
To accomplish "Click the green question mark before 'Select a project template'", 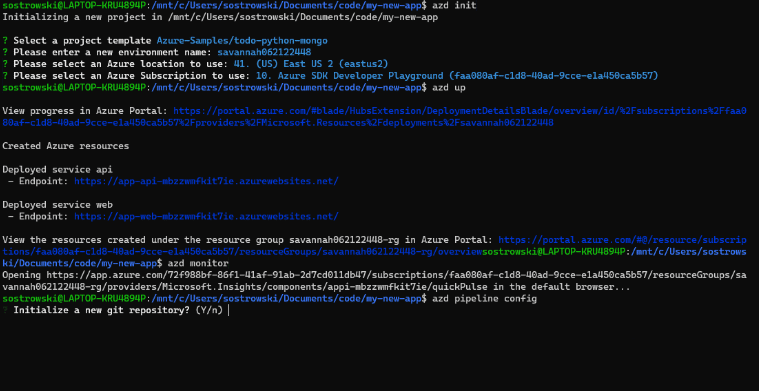I will point(5,41).
